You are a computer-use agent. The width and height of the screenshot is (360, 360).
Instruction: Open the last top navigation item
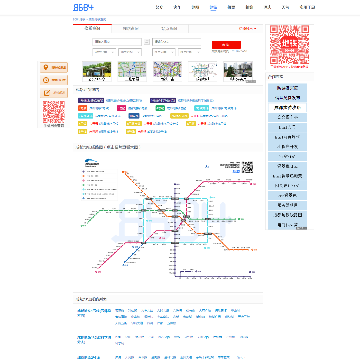[307, 7]
